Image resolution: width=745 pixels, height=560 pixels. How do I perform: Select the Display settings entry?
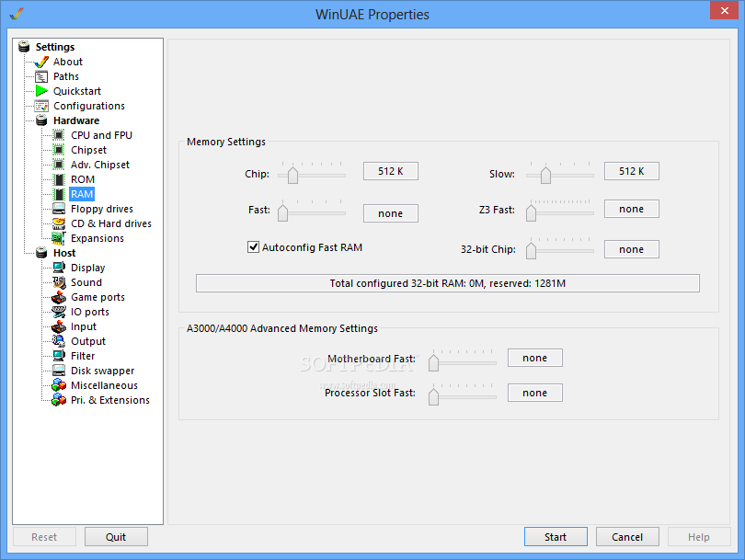coord(88,268)
